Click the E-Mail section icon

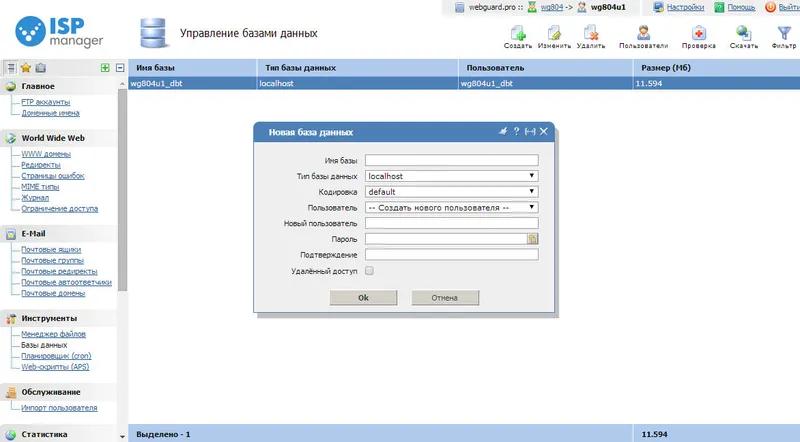click(11, 234)
